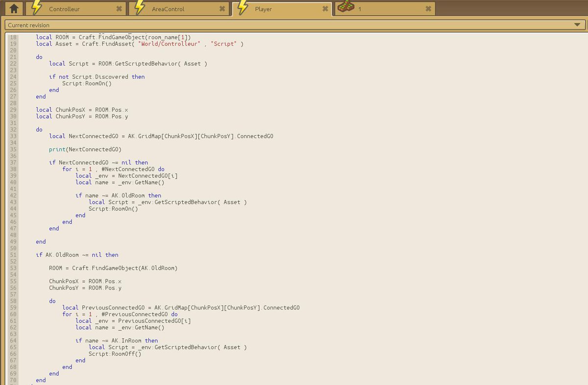Click 'local _env = NextConnectedGO[i]' line
This screenshot has width=588, height=385.
126,176
